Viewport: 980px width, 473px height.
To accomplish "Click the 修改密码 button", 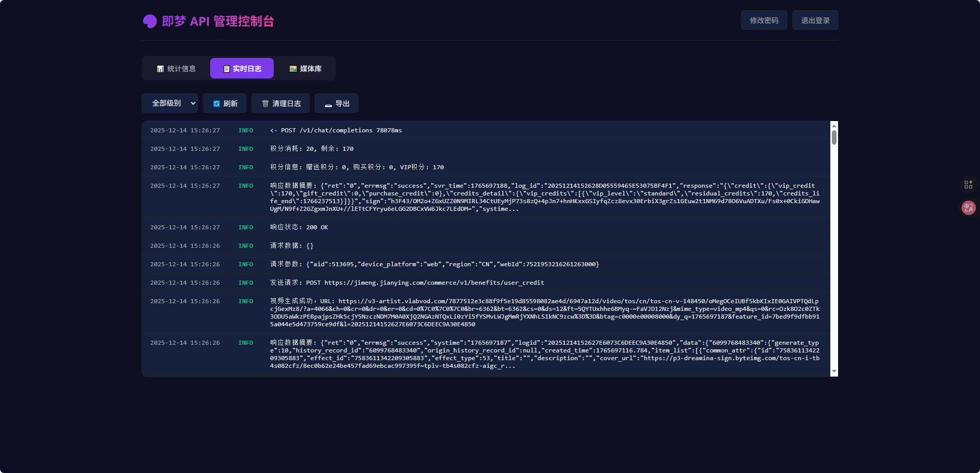I will point(764,20).
